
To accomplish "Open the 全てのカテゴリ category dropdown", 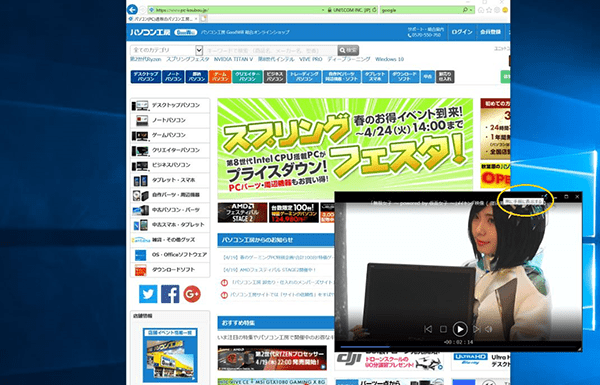I will pyautogui.click(x=166, y=50).
